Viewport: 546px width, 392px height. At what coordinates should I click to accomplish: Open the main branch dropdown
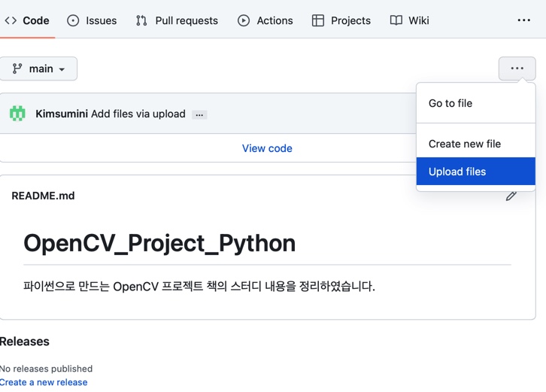(38, 68)
